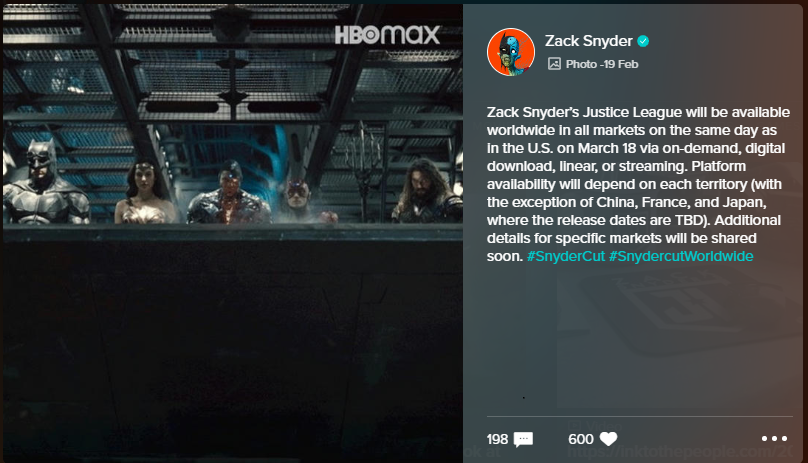Open the three-dot more options menu
This screenshot has height=463, width=808.
tap(774, 439)
